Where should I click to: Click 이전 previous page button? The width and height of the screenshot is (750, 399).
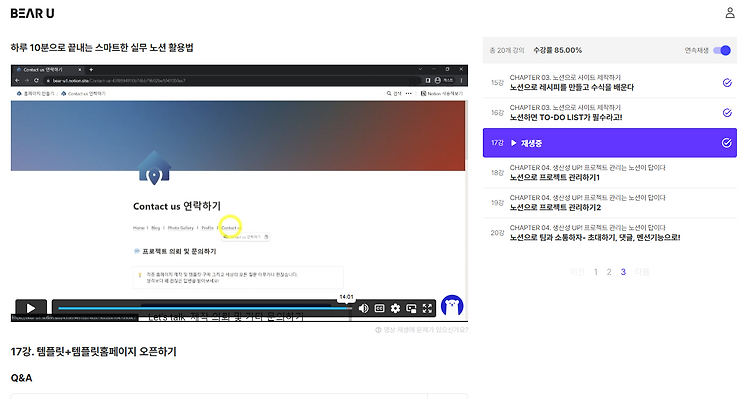577,272
